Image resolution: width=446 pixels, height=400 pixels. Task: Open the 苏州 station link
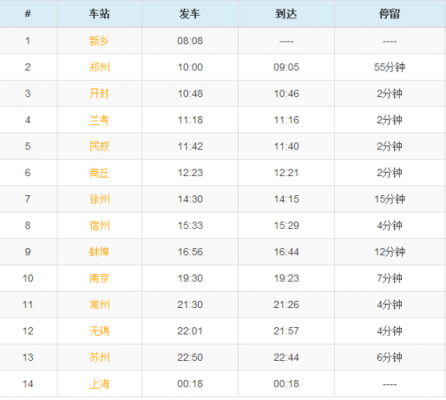[x=99, y=357]
